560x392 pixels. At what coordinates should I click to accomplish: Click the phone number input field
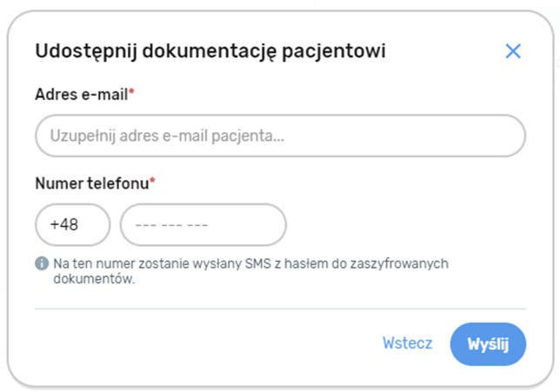pyautogui.click(x=203, y=224)
